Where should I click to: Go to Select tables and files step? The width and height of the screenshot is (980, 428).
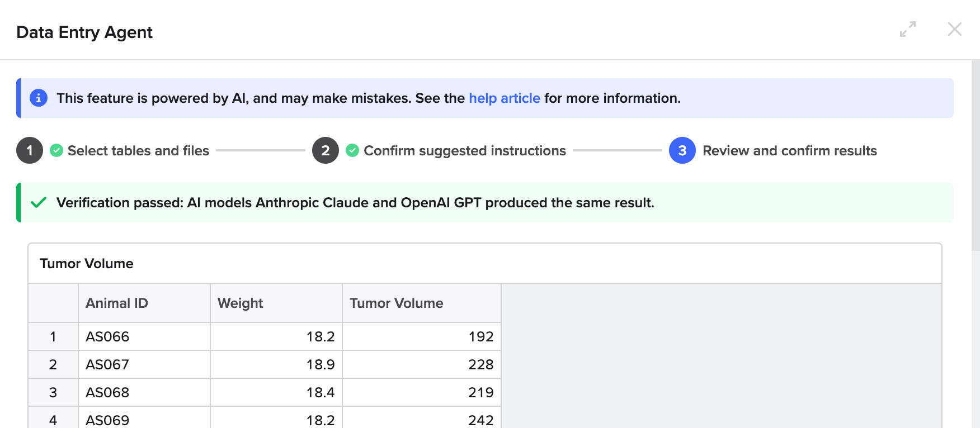tap(138, 151)
